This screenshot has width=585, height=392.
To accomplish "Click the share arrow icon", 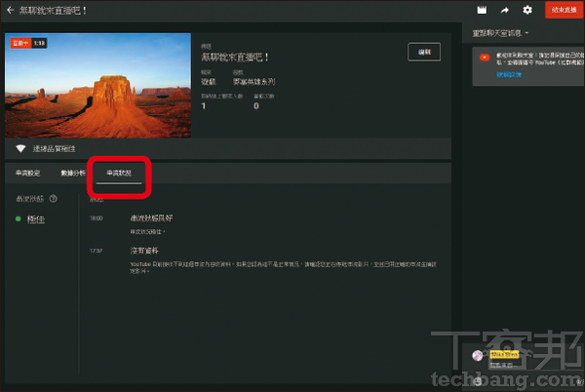I will click(x=504, y=10).
